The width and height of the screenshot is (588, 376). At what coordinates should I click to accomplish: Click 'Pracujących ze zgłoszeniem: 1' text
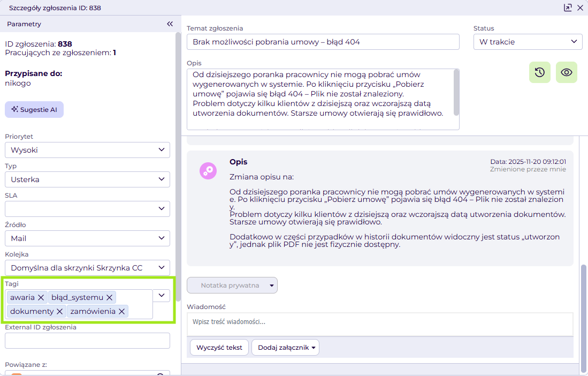tap(60, 52)
